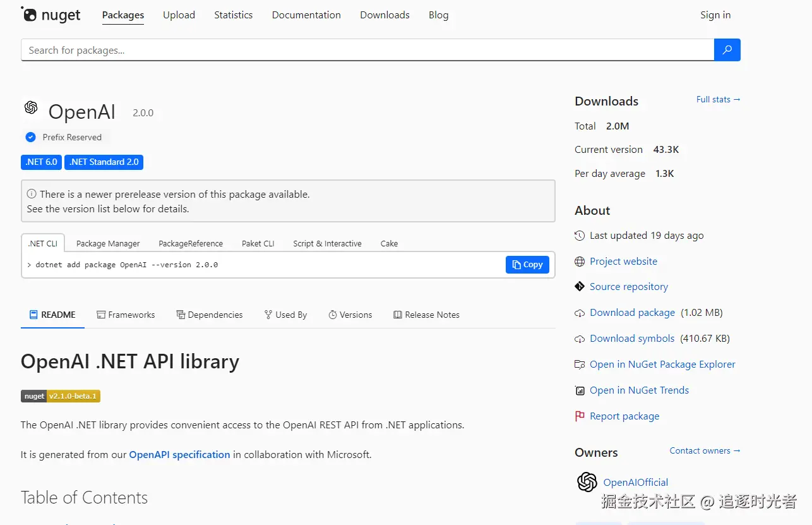Click the Per day average 1.3K value
Viewport: 812px width, 525px height.
[665, 174]
